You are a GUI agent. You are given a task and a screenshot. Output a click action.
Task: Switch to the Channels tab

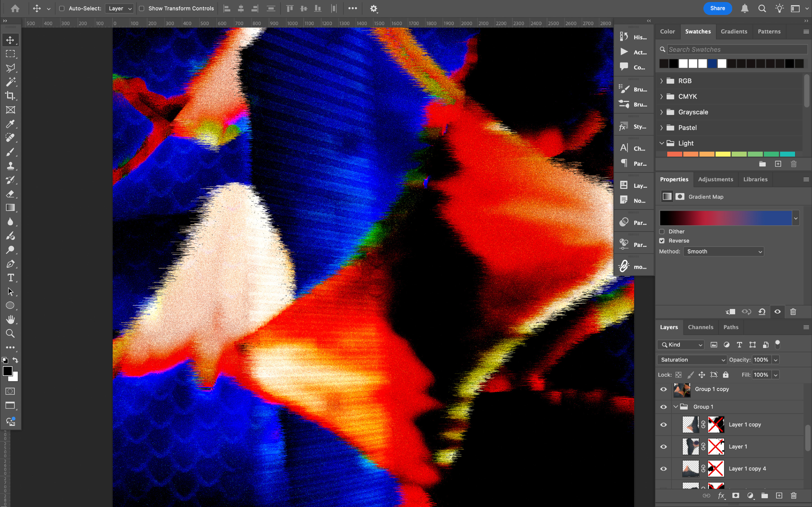point(701,327)
